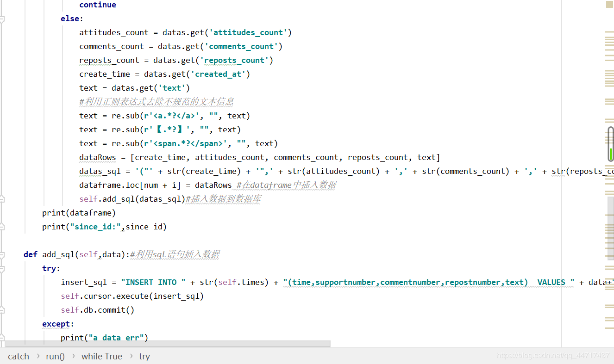Collapse fold end marker beside self.add_sql(datas_sql) line
The height and width of the screenshot is (364, 614).
point(1,199)
